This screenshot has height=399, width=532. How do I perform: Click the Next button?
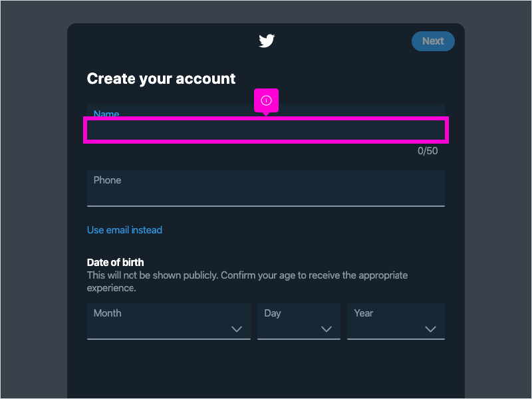point(433,41)
